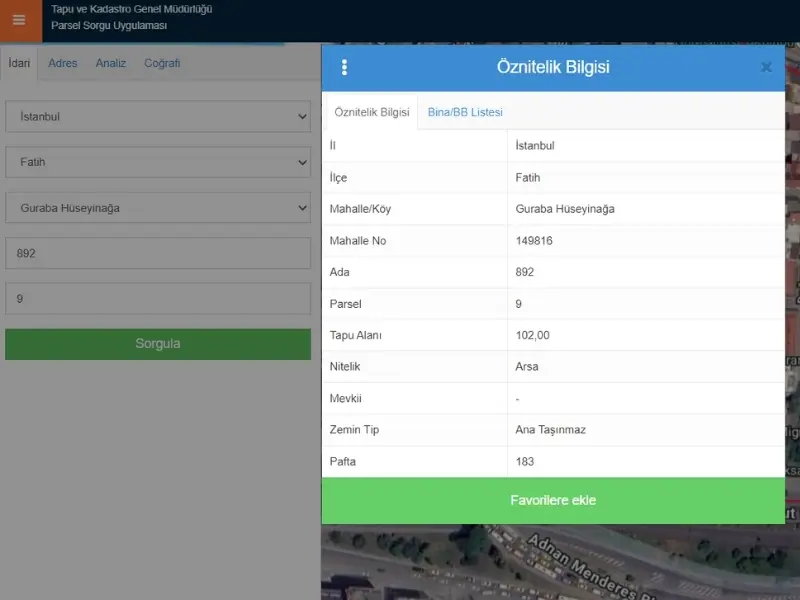This screenshot has height=600, width=800.
Task: Click the satellite map near Adnan Menderes
Action: [x=560, y=562]
